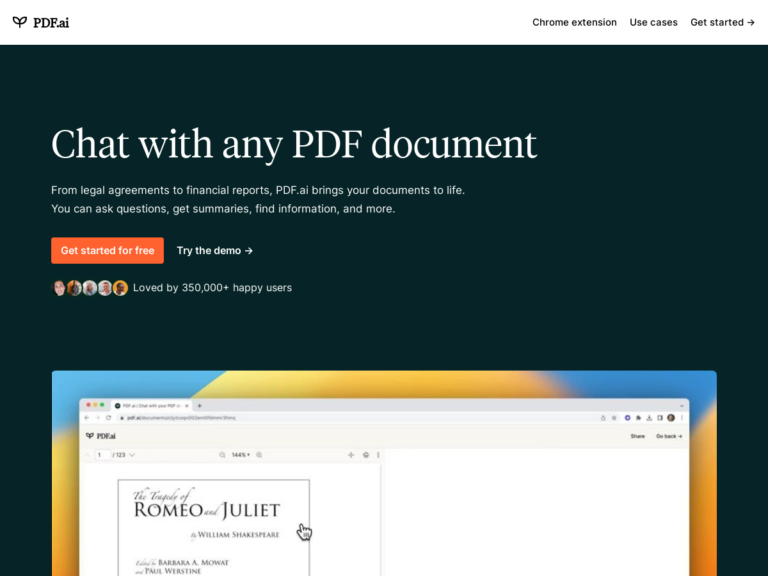Screen dimensions: 768x576
Task: Click Share in the demo PDF.ai header
Action: 637,436
